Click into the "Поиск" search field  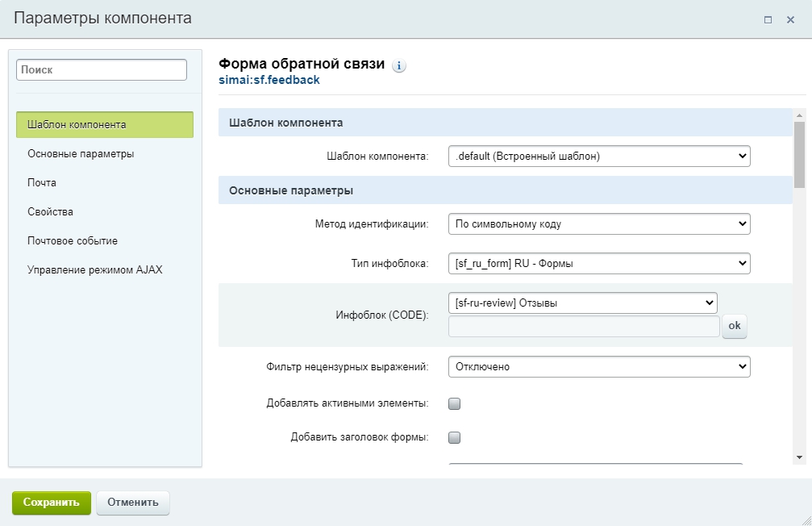[102, 70]
